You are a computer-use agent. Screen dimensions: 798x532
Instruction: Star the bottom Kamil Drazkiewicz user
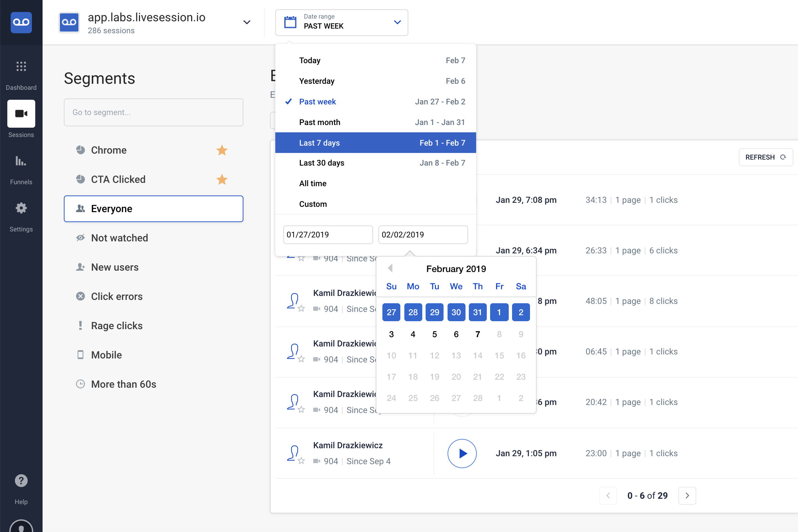(301, 461)
